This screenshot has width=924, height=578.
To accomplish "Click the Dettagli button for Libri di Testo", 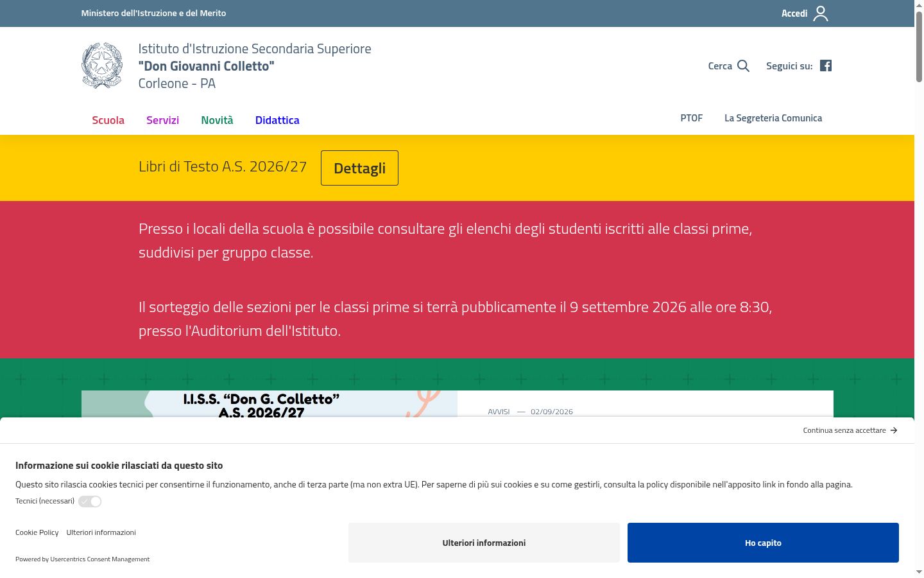I will [x=359, y=168].
